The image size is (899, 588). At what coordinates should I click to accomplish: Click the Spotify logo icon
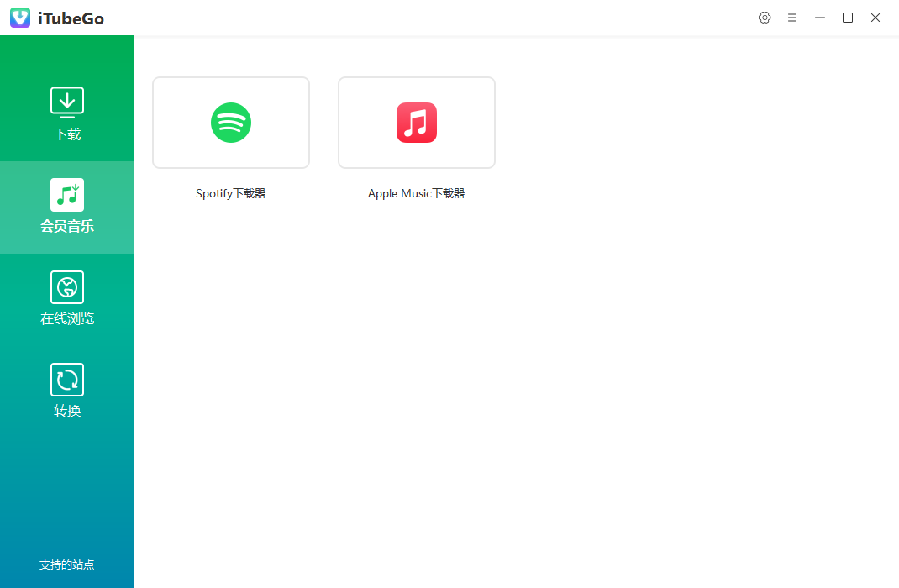(231, 123)
